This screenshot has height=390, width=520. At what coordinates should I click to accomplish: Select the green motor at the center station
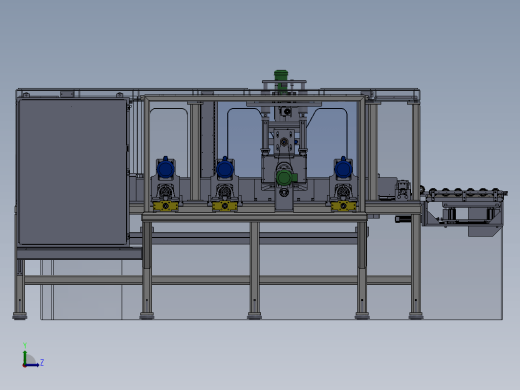tap(286, 177)
